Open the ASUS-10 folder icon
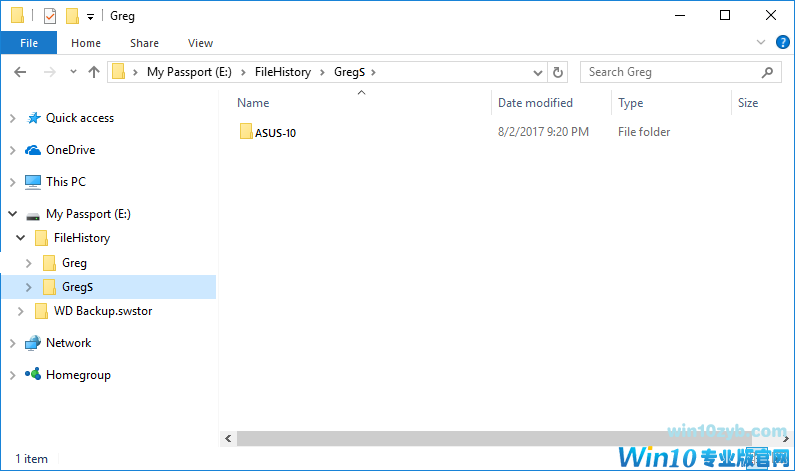 click(x=246, y=132)
